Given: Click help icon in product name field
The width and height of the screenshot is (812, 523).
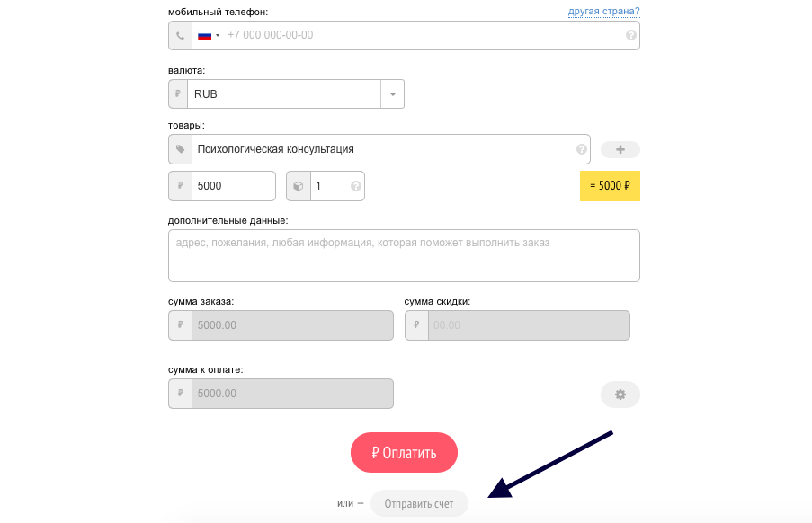Looking at the screenshot, I should coord(582,149).
